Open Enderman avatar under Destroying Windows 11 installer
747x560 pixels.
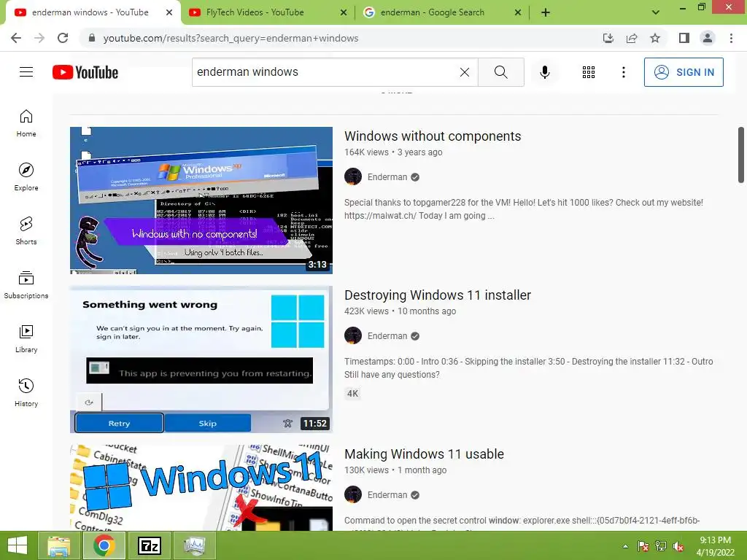pyautogui.click(x=353, y=335)
